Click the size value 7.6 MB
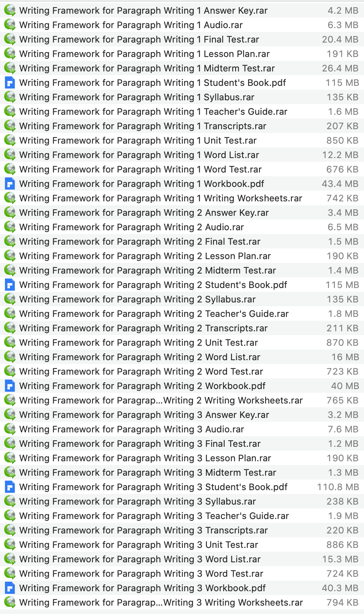The width and height of the screenshot is (364, 614). pos(343,429)
